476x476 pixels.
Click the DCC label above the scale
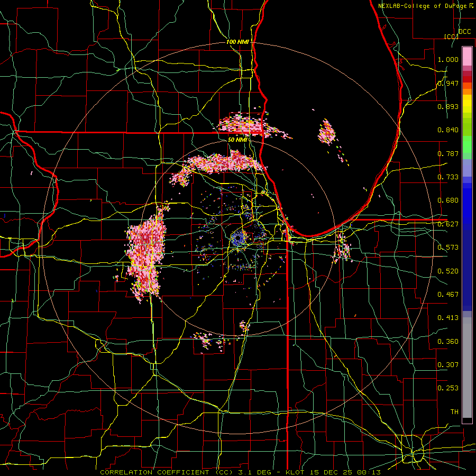point(465,32)
